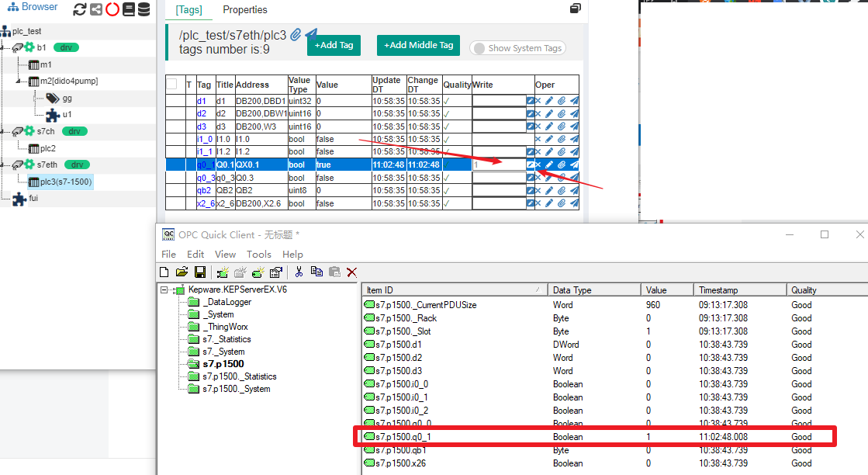Click the Write input field in qb2 row
This screenshot has width=868, height=475.
click(x=499, y=190)
